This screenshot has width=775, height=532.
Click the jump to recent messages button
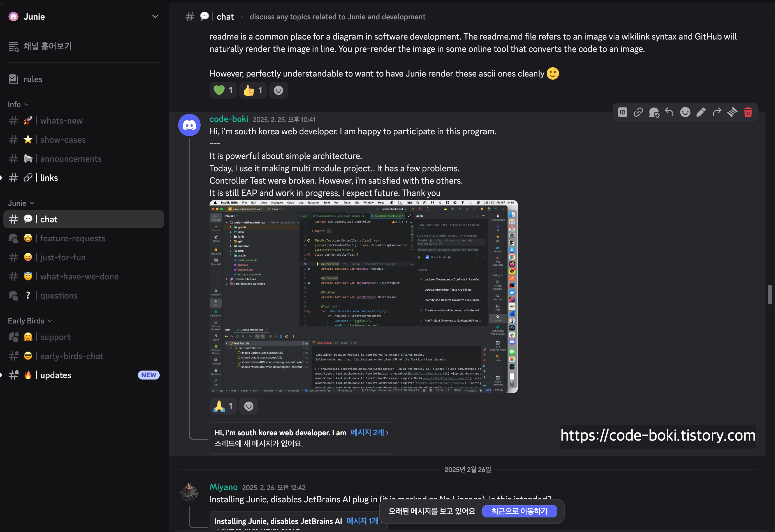tap(519, 511)
